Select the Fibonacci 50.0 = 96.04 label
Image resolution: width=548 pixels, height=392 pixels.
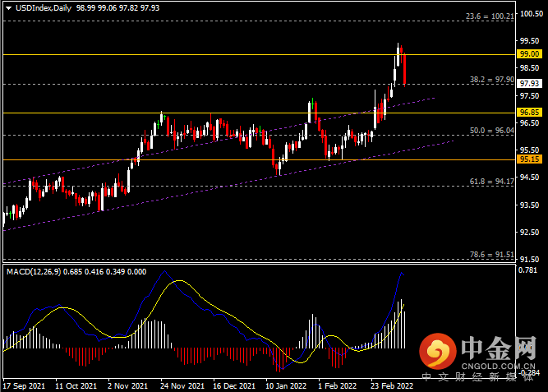coord(492,131)
